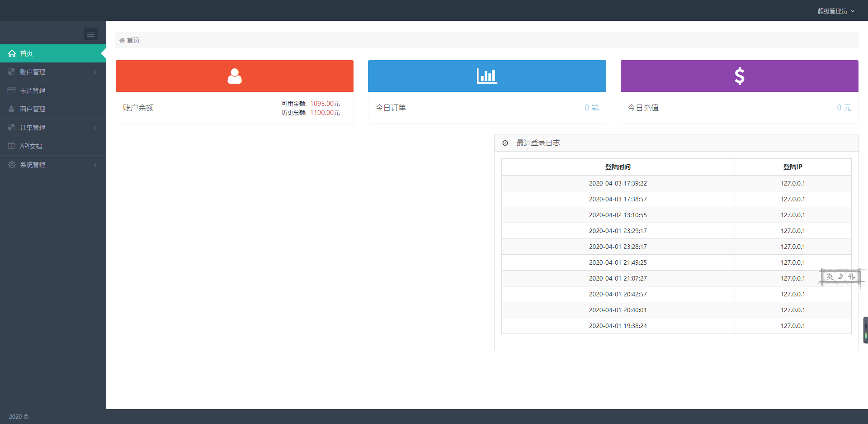Click the dollar sign icon on purple card

(x=740, y=76)
